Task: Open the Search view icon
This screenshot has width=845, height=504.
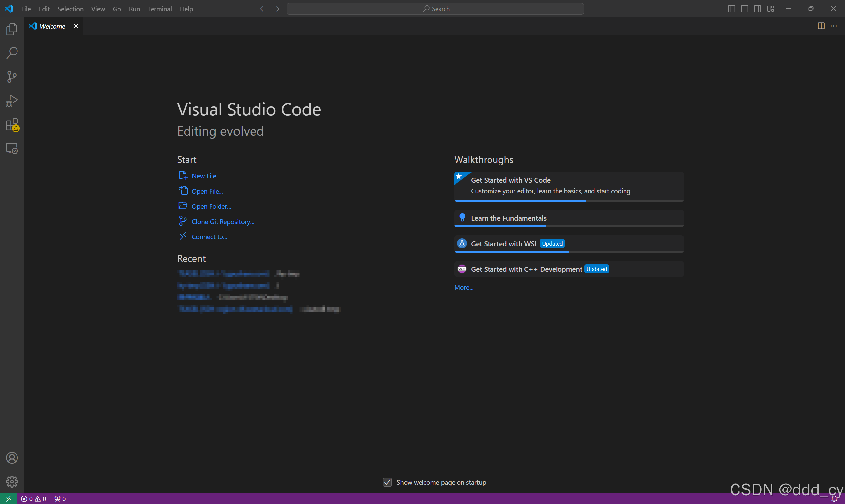Action: [12, 53]
